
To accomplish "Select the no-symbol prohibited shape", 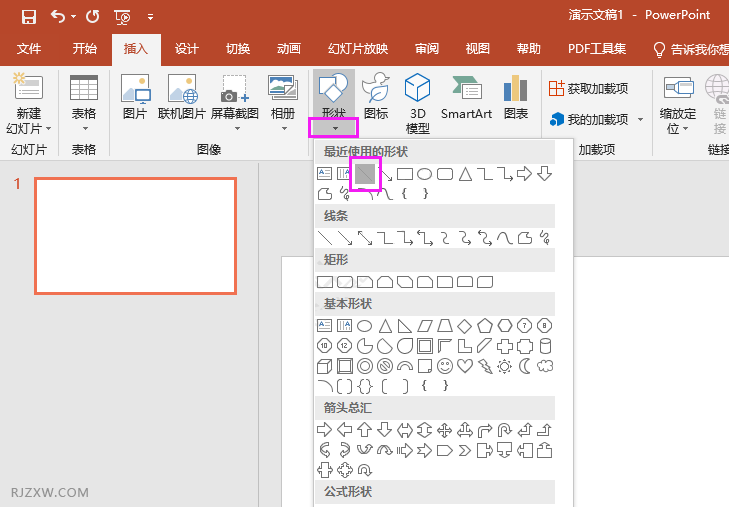I will 385,366.
